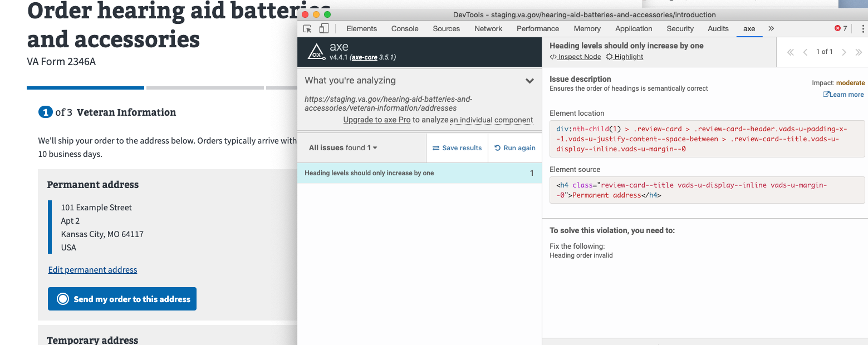Switch to the Console tab
The image size is (868, 345).
pyautogui.click(x=405, y=28)
